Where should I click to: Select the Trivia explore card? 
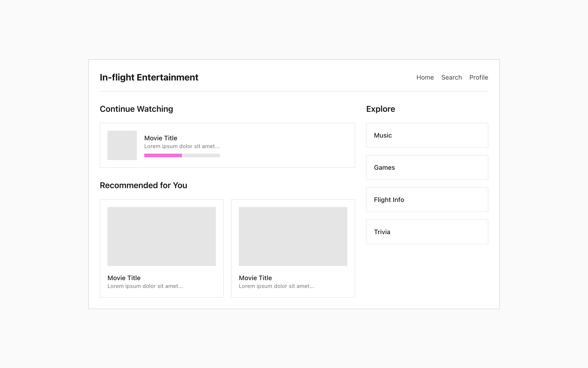click(427, 232)
